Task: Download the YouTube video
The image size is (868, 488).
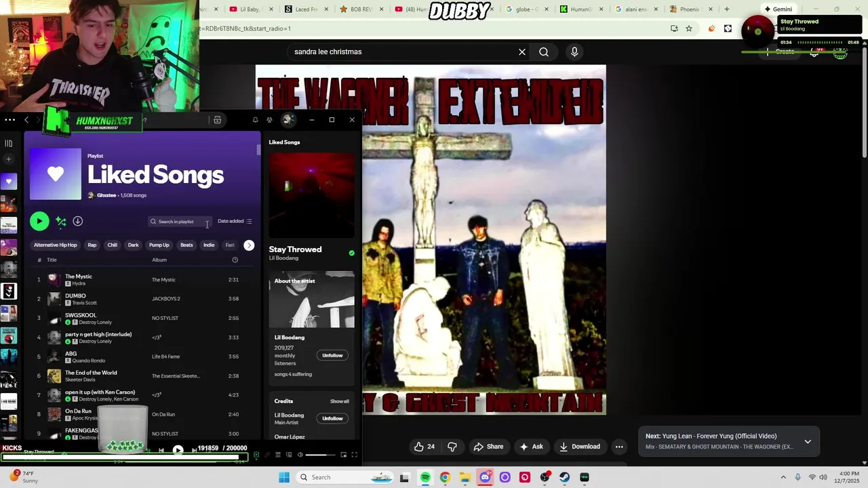Action: click(x=580, y=447)
